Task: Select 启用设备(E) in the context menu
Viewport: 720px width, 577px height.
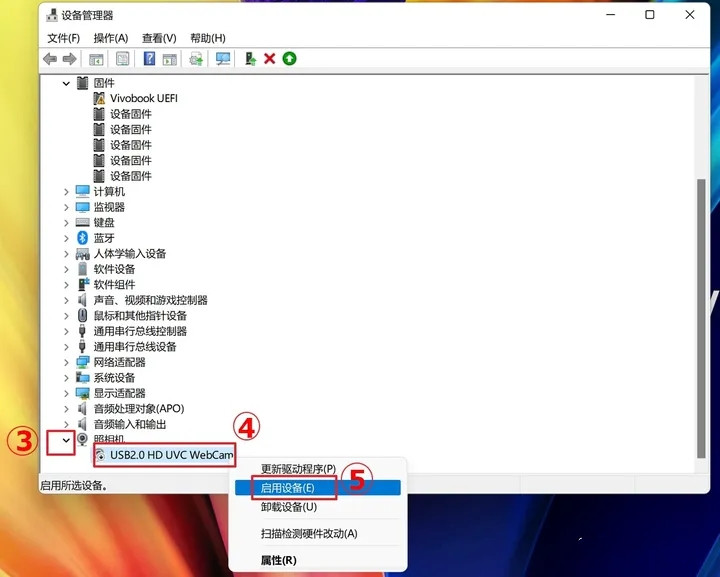Action: (x=288, y=488)
